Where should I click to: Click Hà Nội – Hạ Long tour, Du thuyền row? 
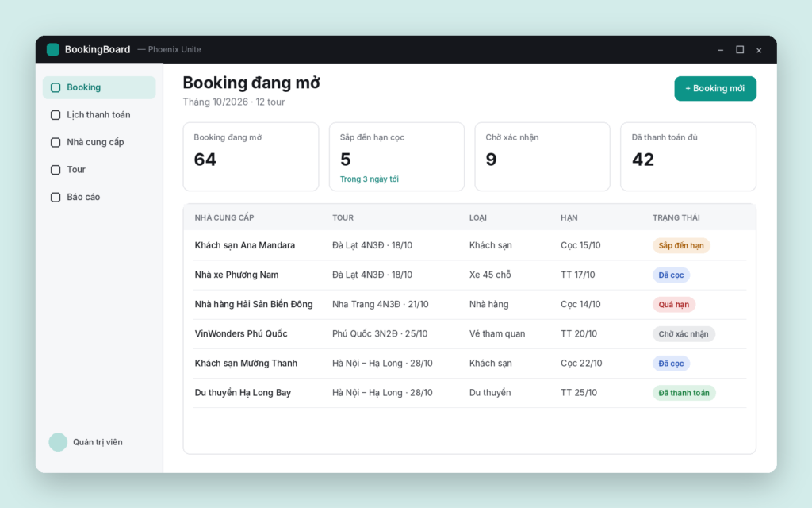(383, 394)
